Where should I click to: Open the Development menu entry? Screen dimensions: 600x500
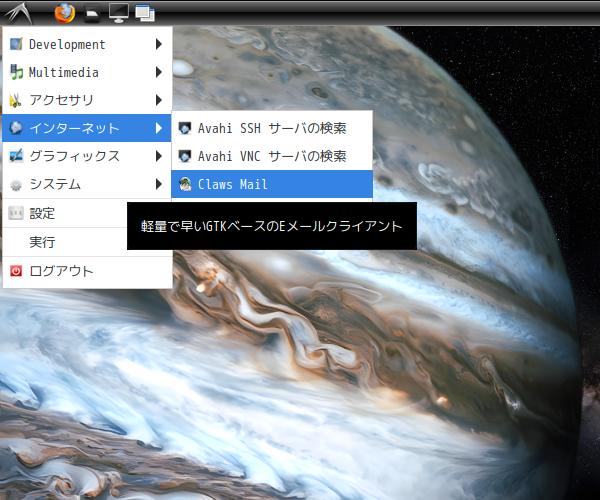coord(87,44)
